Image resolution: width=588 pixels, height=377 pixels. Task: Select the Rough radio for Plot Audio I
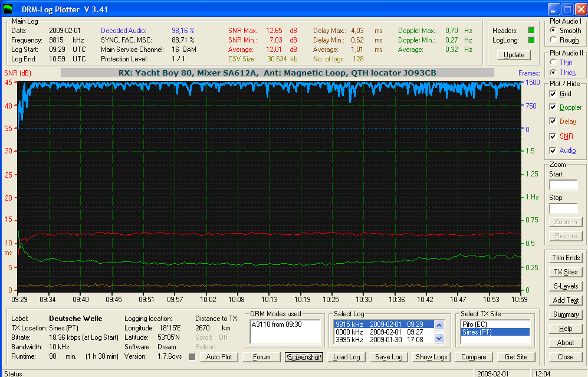coord(553,40)
